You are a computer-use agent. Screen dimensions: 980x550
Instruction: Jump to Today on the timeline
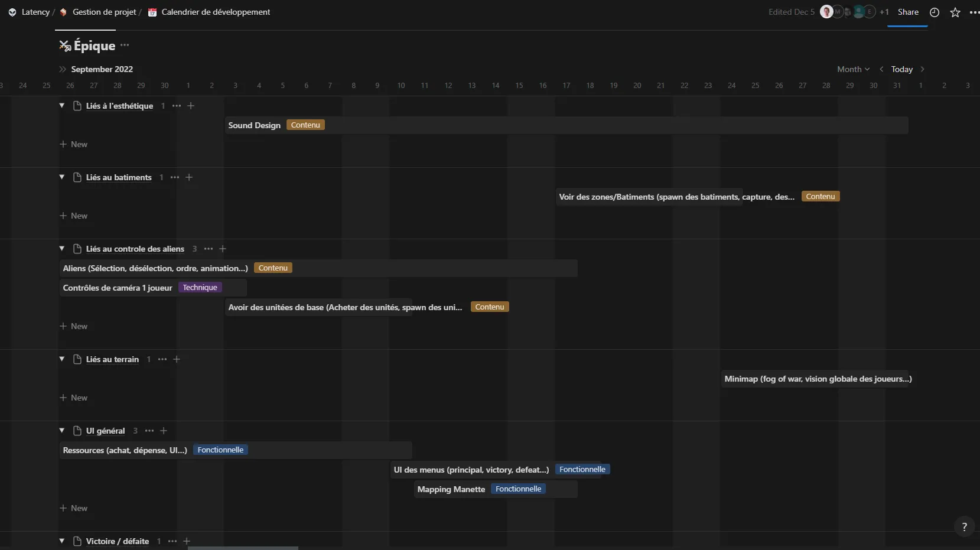901,69
